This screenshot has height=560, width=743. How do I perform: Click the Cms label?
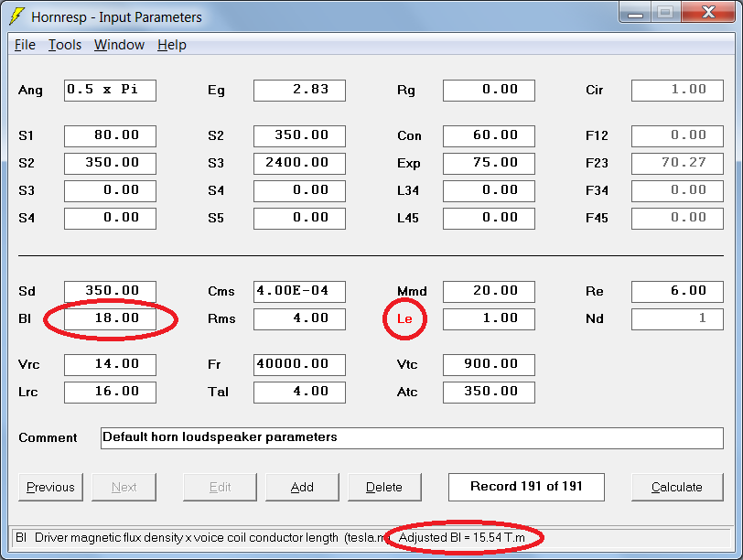pos(221,291)
